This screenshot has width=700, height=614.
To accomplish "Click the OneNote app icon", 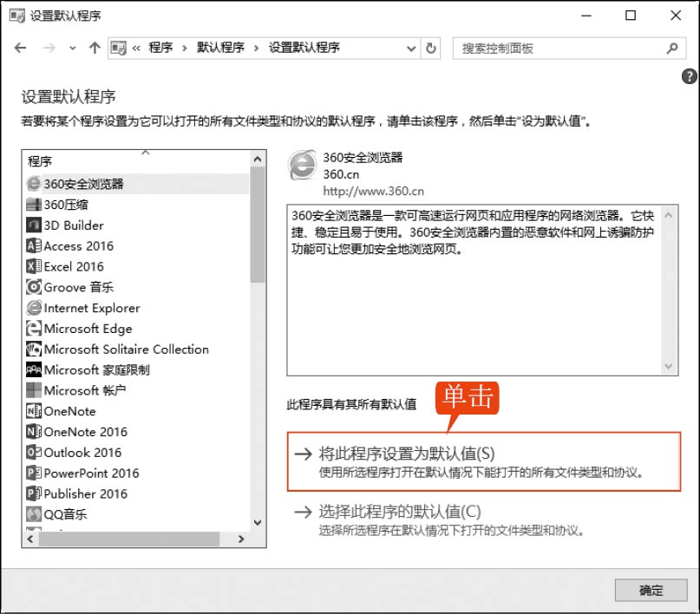I will coord(34,411).
